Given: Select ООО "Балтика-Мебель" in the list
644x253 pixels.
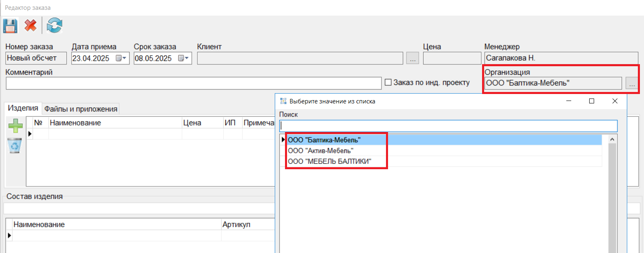Looking at the screenshot, I should 324,140.
